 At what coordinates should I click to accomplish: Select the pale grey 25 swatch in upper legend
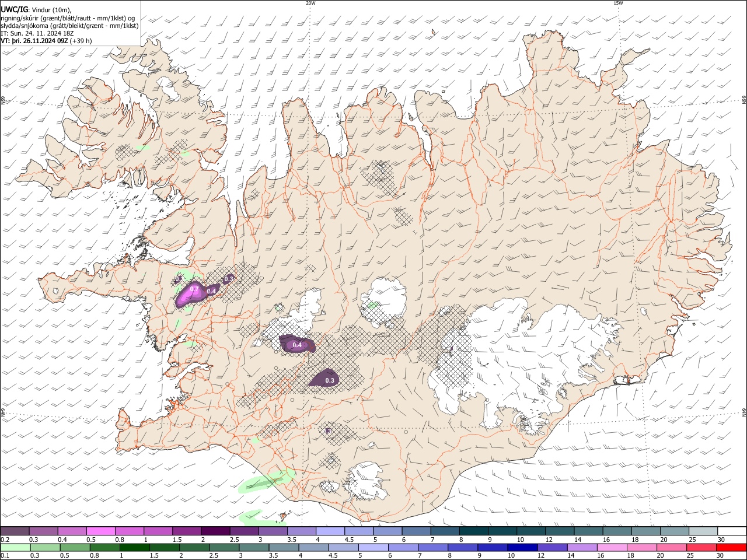coord(704,531)
